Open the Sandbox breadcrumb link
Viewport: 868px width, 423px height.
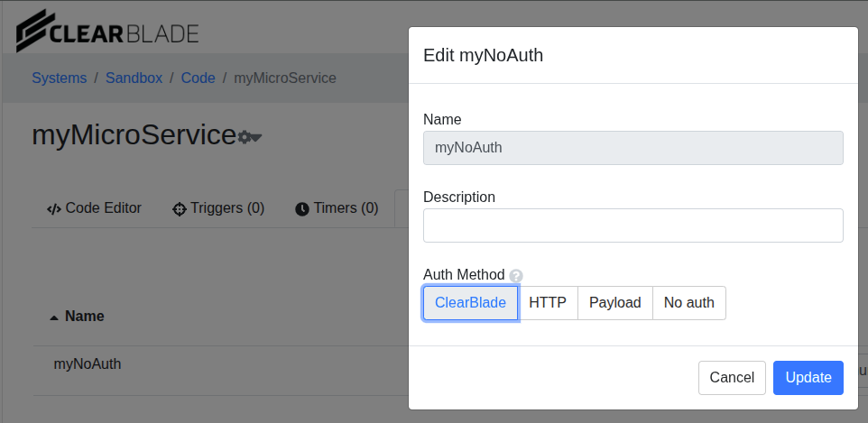tap(134, 78)
